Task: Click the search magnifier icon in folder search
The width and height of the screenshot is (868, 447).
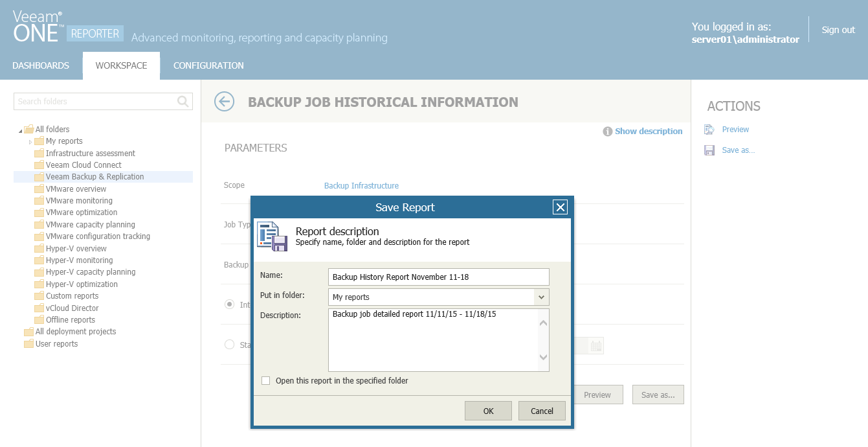Action: (x=183, y=101)
